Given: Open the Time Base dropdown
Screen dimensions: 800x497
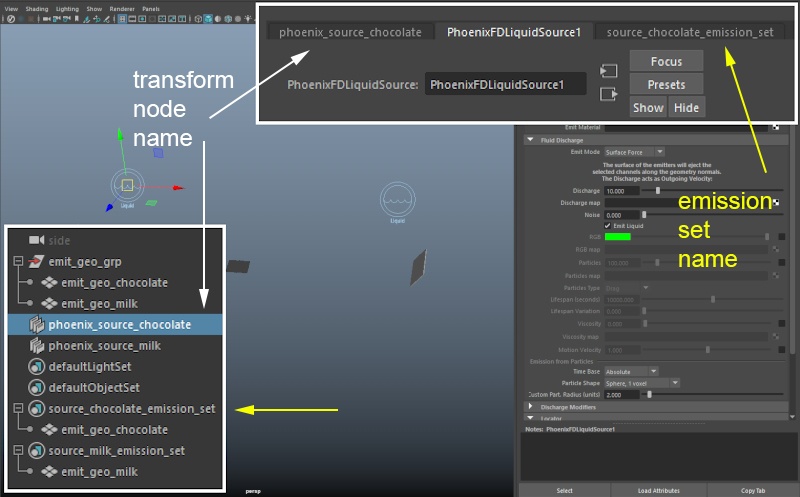Looking at the screenshot, I should pos(631,371).
